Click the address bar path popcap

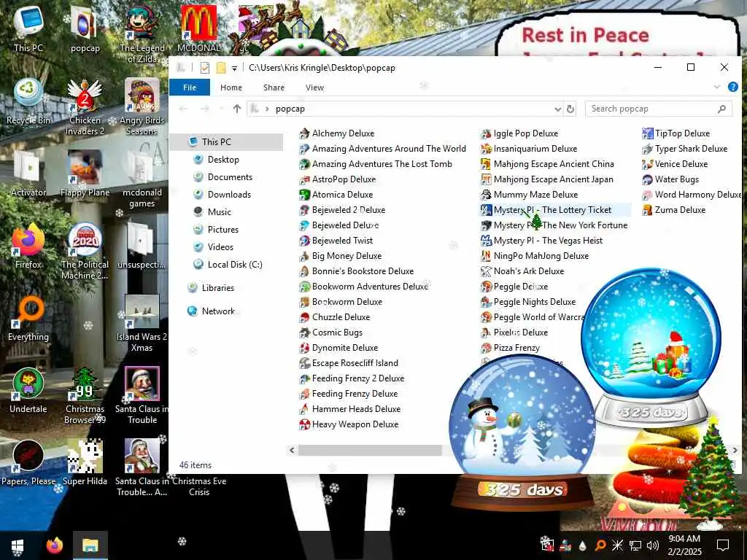pyautogui.click(x=290, y=109)
